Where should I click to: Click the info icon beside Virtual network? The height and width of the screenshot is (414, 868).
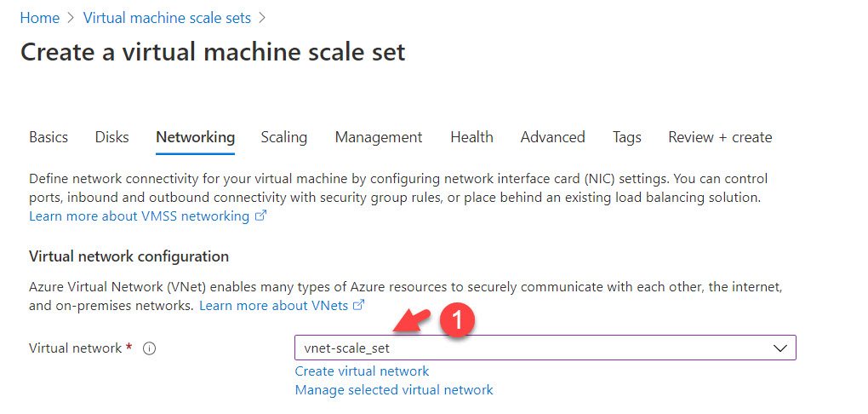150,348
